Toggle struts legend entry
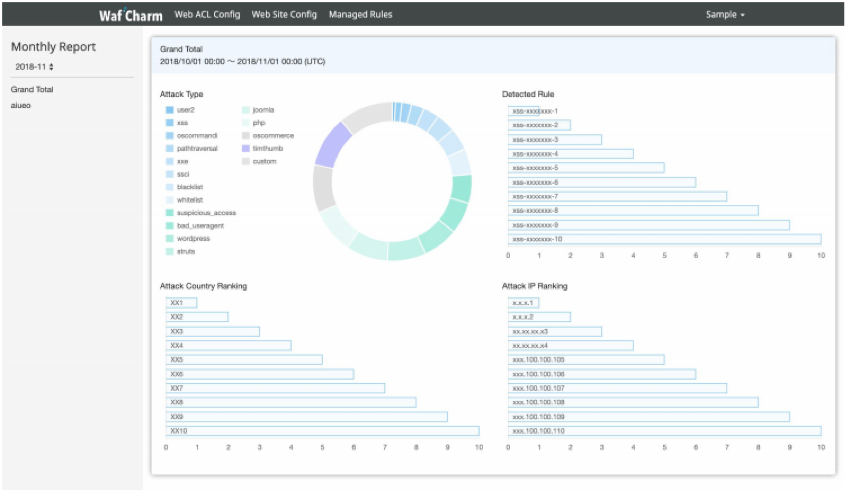This screenshot has width=850, height=490. point(181,252)
